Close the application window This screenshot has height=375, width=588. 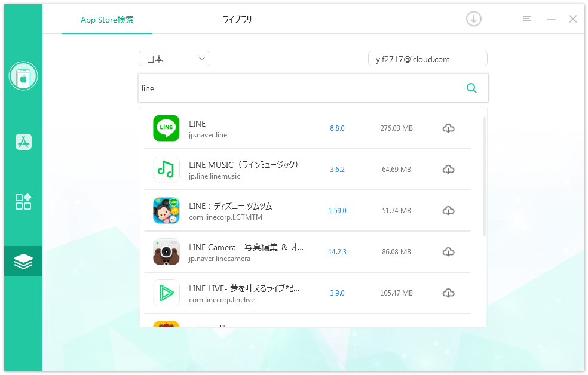(x=572, y=19)
